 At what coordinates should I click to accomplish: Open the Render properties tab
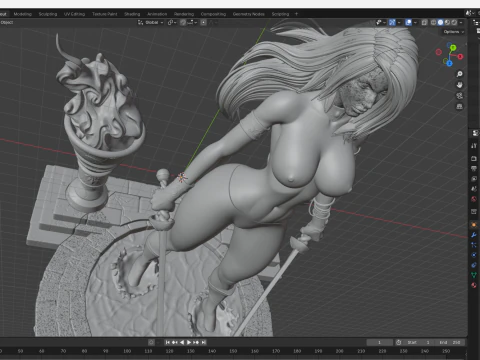[x=474, y=158]
